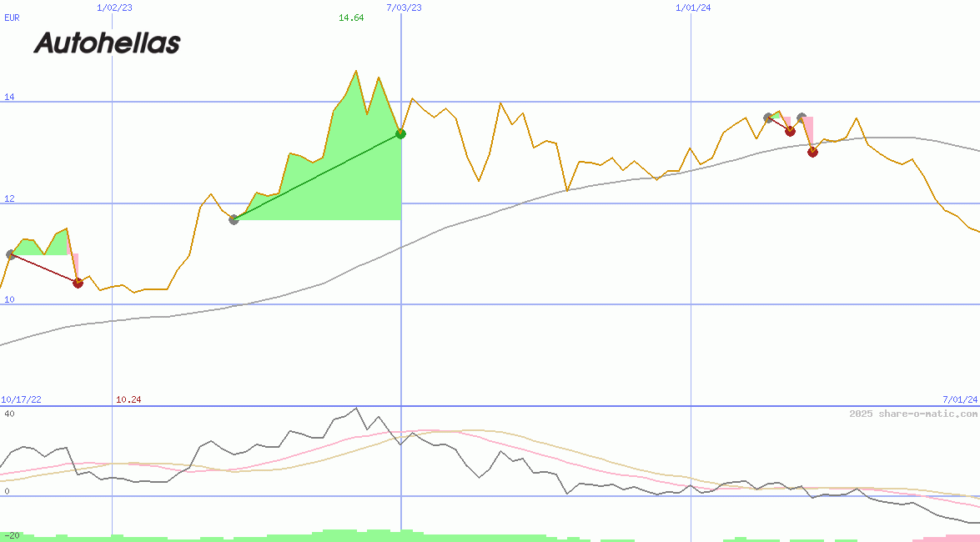Click the gray entry marker starting the long green trade line
Screen dimensions: 980x542
pos(234,219)
